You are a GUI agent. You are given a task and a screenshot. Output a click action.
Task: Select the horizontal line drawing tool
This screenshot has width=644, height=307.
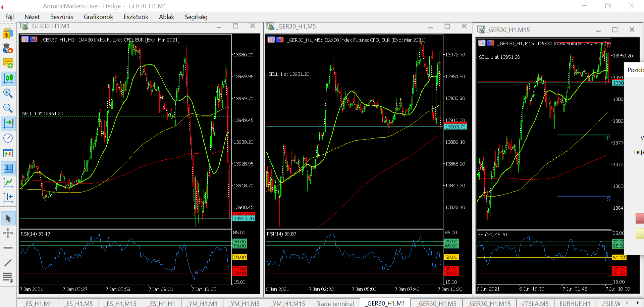coord(8,248)
